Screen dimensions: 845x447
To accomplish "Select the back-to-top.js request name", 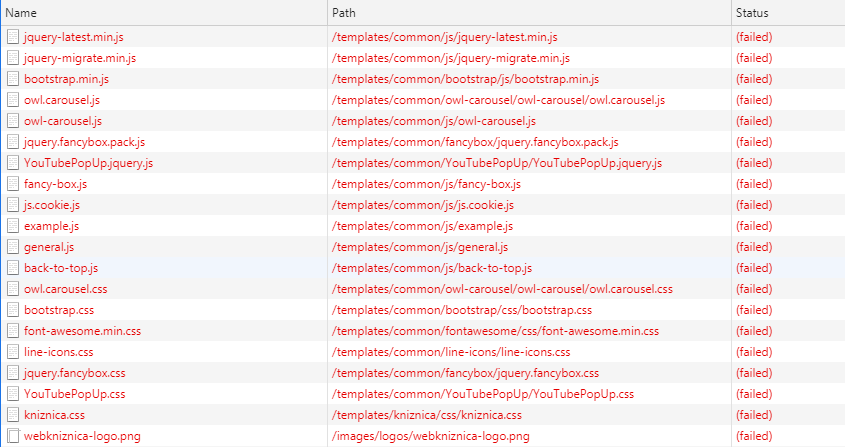I will click(x=61, y=268).
